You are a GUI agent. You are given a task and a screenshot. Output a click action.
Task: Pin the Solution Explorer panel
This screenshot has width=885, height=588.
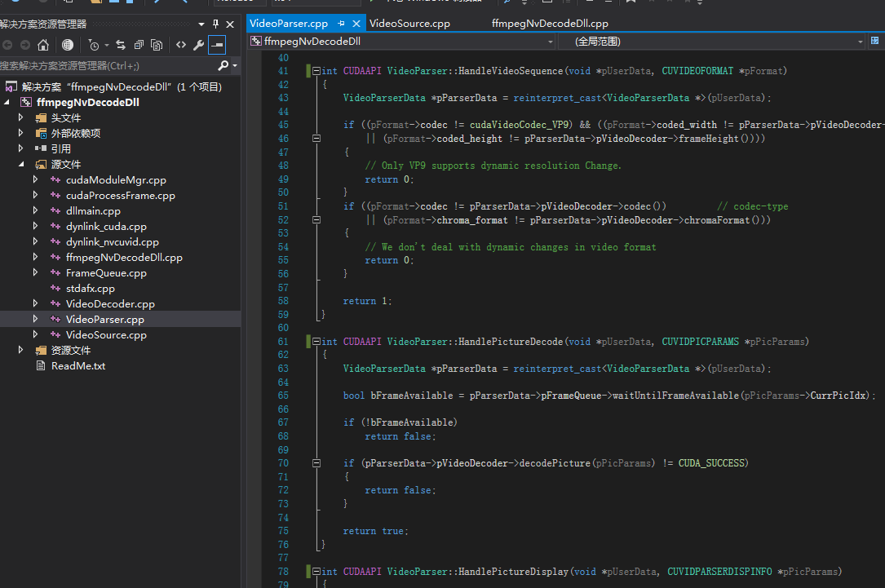(215, 24)
